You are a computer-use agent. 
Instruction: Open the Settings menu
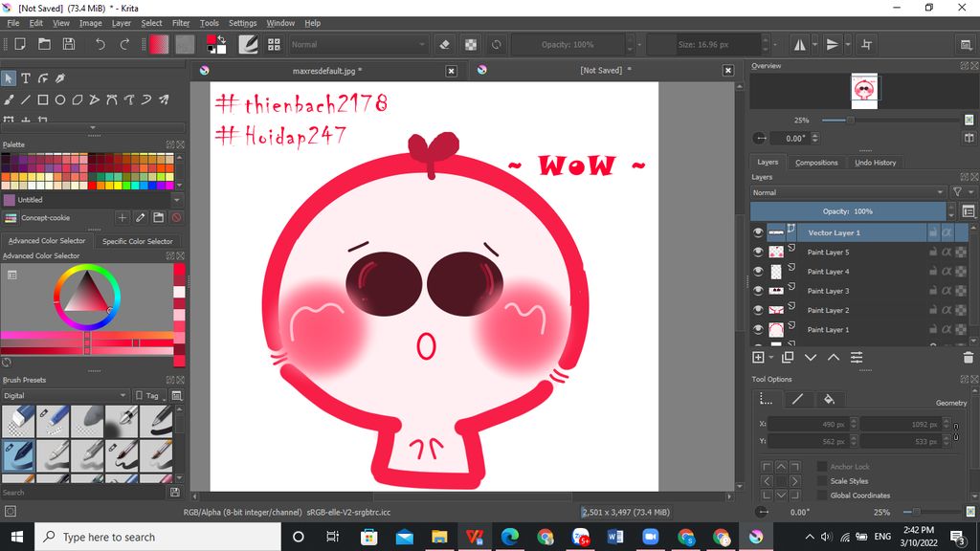coord(242,23)
